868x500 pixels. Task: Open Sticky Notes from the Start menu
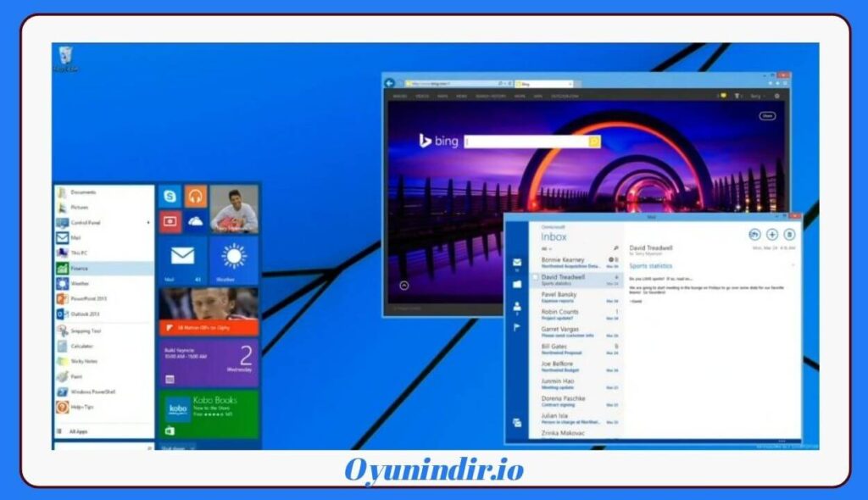click(x=104, y=361)
